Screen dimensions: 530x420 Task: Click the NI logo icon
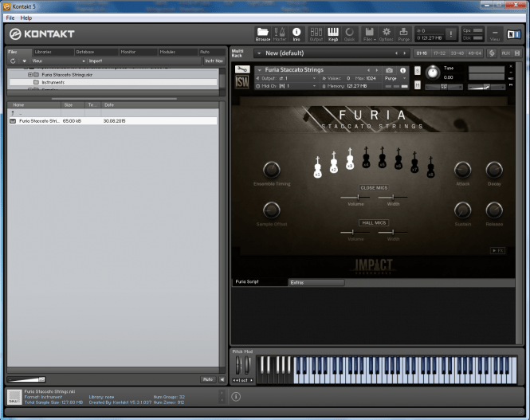coord(513,34)
